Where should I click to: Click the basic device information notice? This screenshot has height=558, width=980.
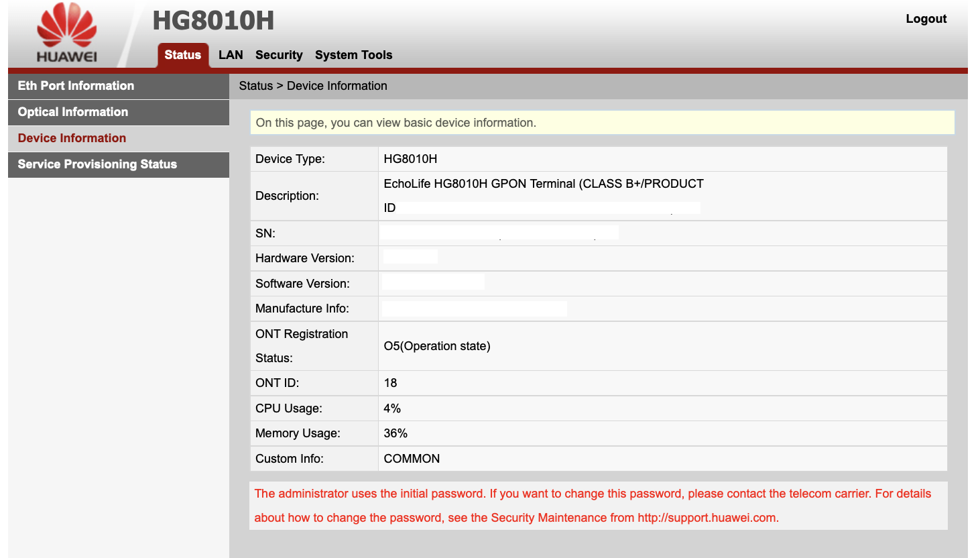[602, 123]
